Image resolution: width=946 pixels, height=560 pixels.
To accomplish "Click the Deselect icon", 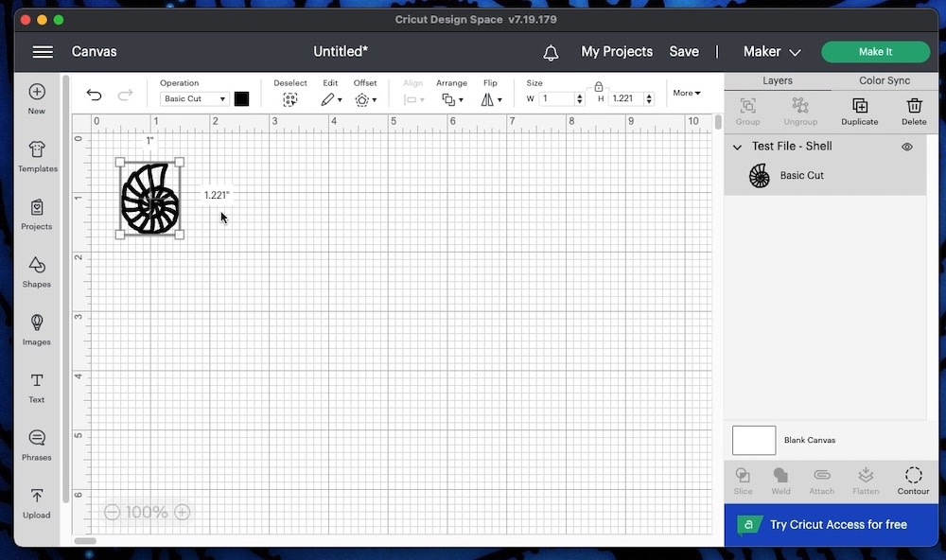I will pyautogui.click(x=290, y=99).
